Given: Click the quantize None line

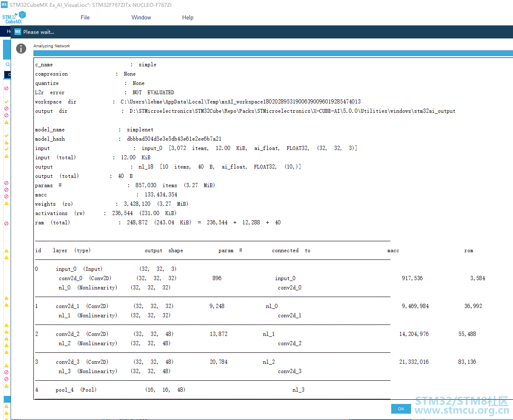Looking at the screenshot, I should pos(90,83).
